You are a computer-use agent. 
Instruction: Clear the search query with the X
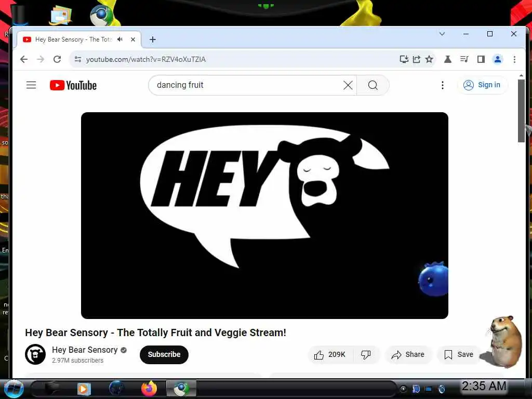pos(348,85)
